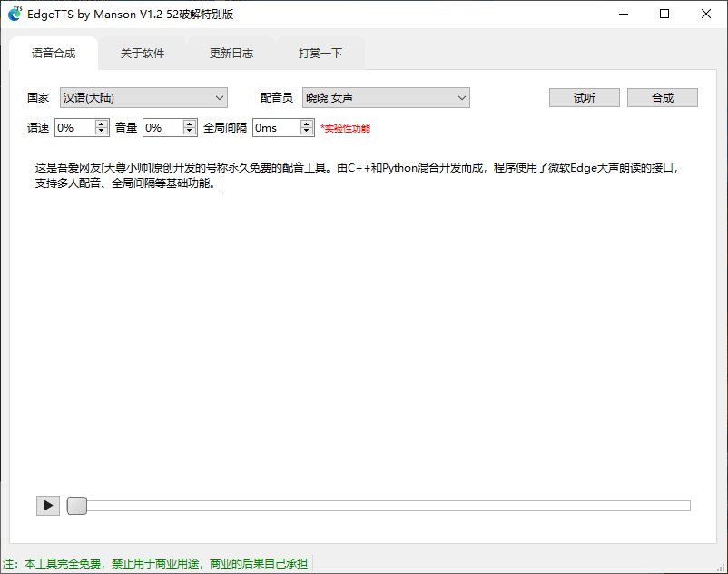Decrease 音量 using its down arrow
The image size is (728, 574).
tap(189, 133)
